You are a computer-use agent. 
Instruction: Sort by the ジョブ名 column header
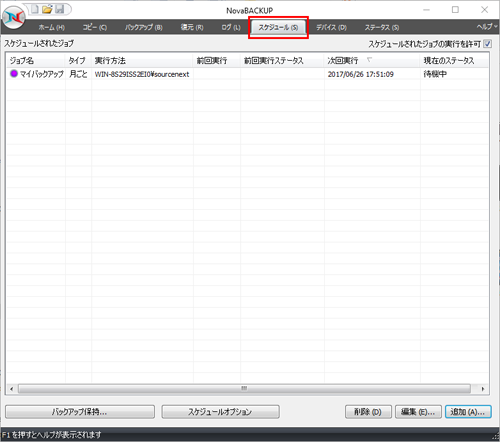pos(36,61)
